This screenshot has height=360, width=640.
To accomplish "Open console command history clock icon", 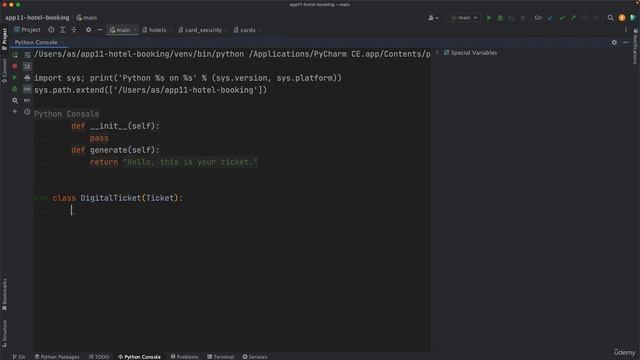I will [x=27, y=112].
